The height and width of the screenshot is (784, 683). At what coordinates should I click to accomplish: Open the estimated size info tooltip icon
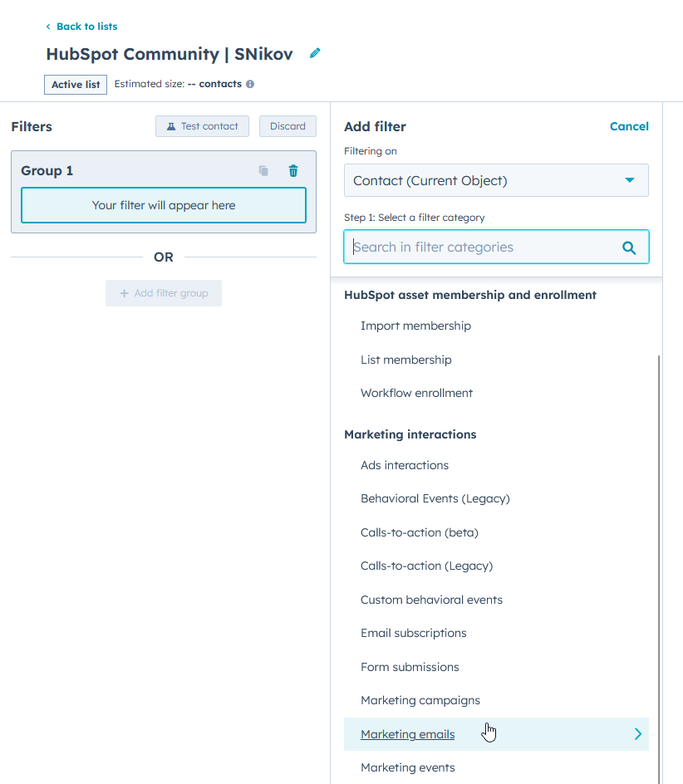251,84
